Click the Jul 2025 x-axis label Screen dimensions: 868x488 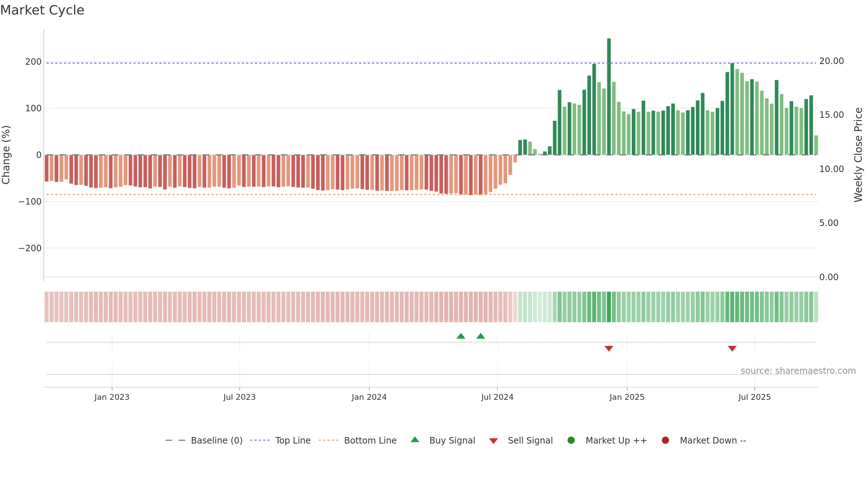(x=754, y=397)
